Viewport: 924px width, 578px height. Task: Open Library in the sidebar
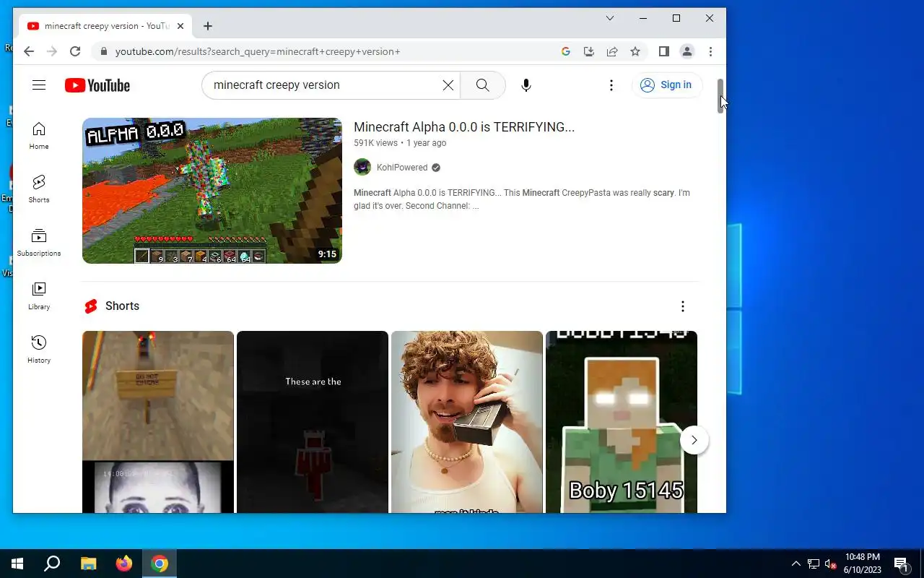tap(39, 296)
